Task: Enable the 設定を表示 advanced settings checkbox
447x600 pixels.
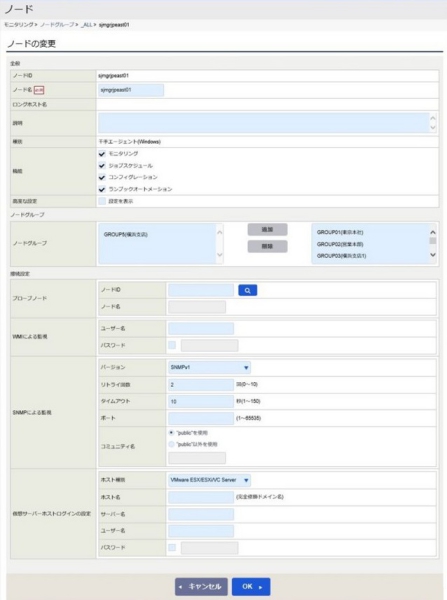Action: [x=102, y=201]
